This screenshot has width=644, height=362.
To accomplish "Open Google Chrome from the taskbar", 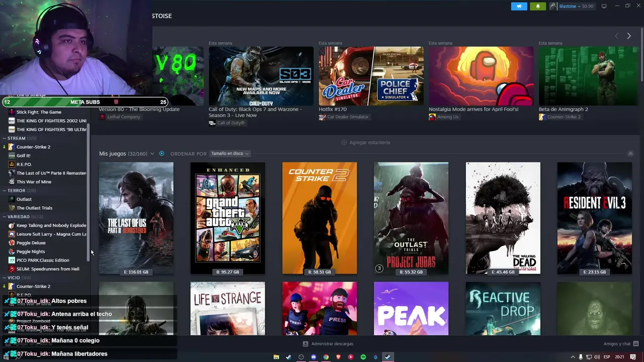I will point(326,357).
